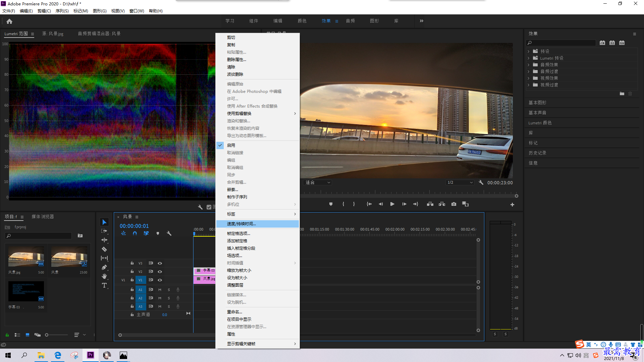Expand the Lumetri 预设 folder
The height and width of the screenshot is (362, 644).
(x=529, y=58)
